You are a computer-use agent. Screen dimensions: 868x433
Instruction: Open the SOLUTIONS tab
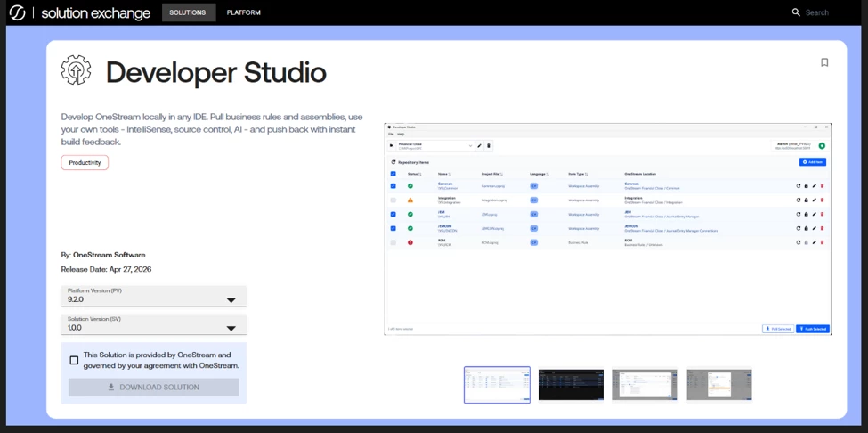189,12
